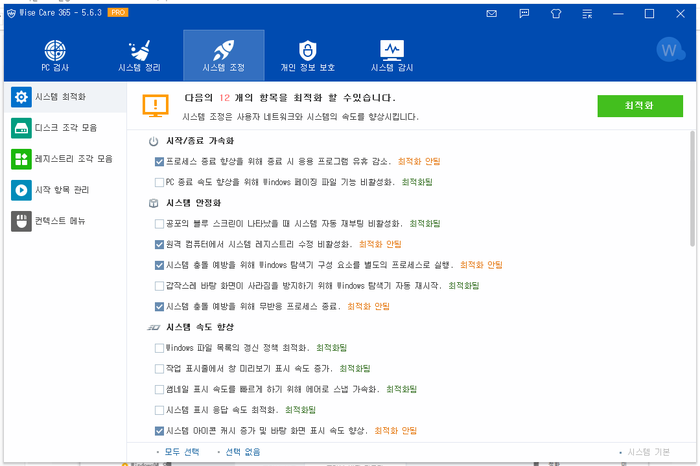700x466 pixels.
Task: Click the PC 검사 radar icon
Action: point(55,50)
